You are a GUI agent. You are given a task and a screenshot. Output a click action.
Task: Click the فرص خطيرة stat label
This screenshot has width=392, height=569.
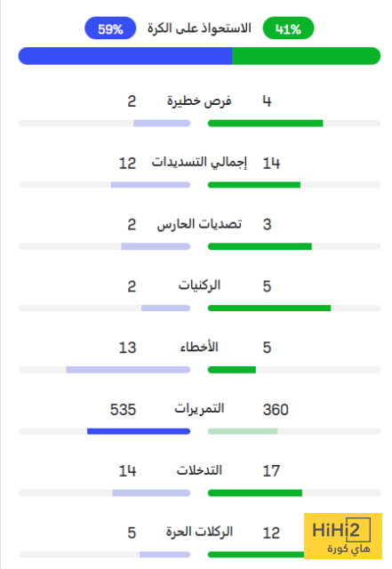[199, 100]
